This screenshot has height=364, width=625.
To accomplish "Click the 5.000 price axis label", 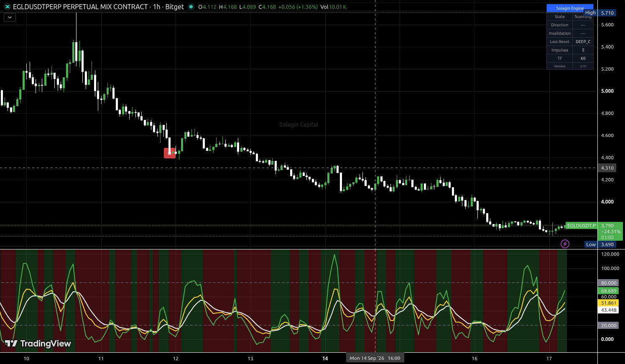I will tap(607, 91).
